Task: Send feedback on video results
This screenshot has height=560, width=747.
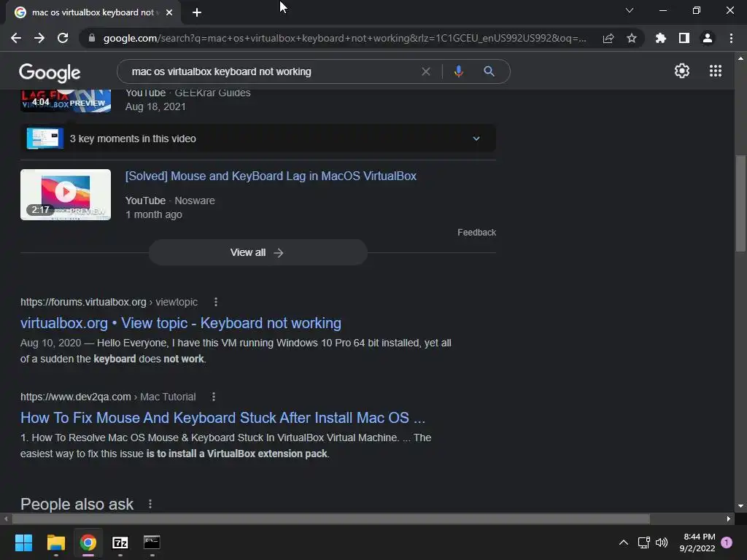Action: 476,233
